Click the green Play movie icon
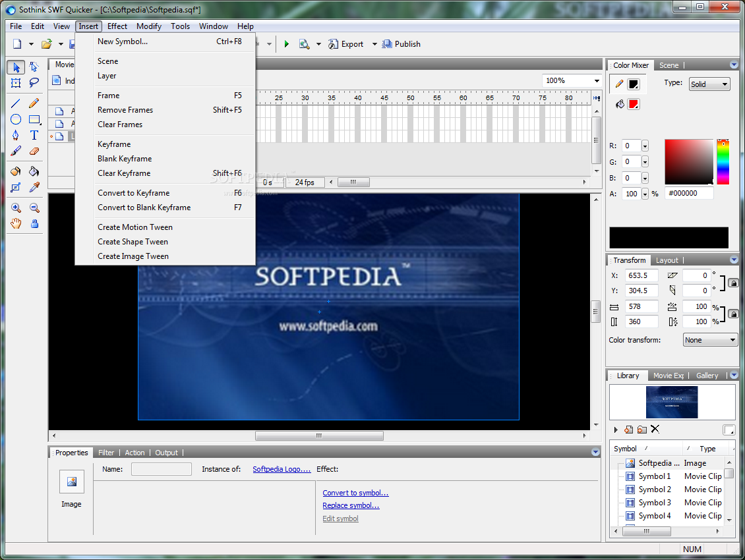 point(287,44)
